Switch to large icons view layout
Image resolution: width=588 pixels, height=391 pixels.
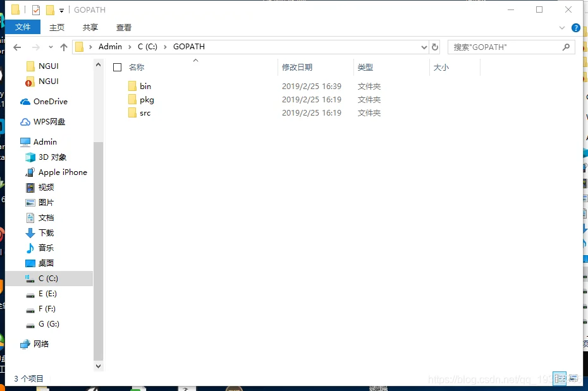pos(573,378)
